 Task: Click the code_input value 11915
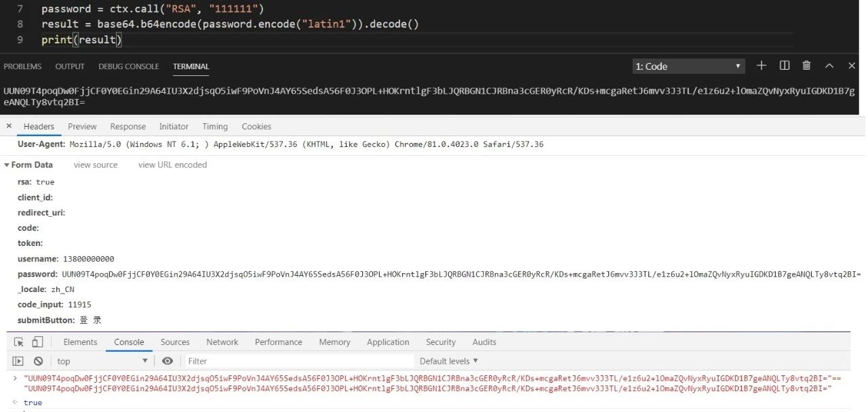(79, 305)
